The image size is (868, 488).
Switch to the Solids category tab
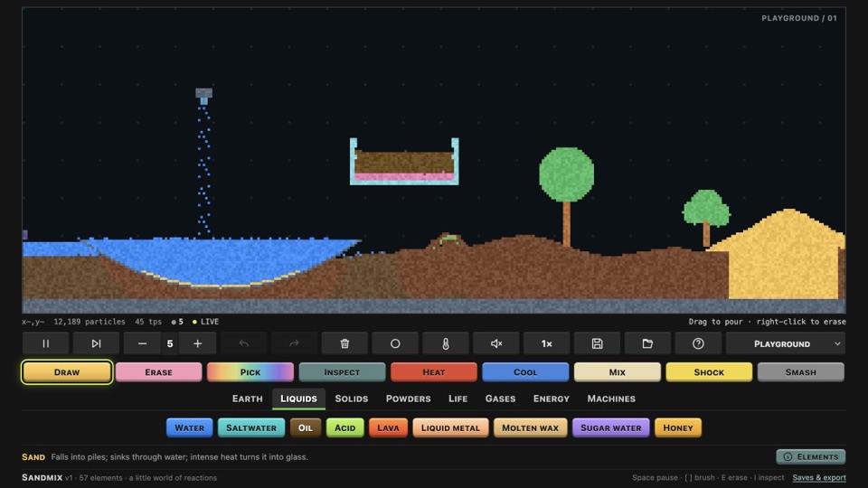pyautogui.click(x=352, y=399)
